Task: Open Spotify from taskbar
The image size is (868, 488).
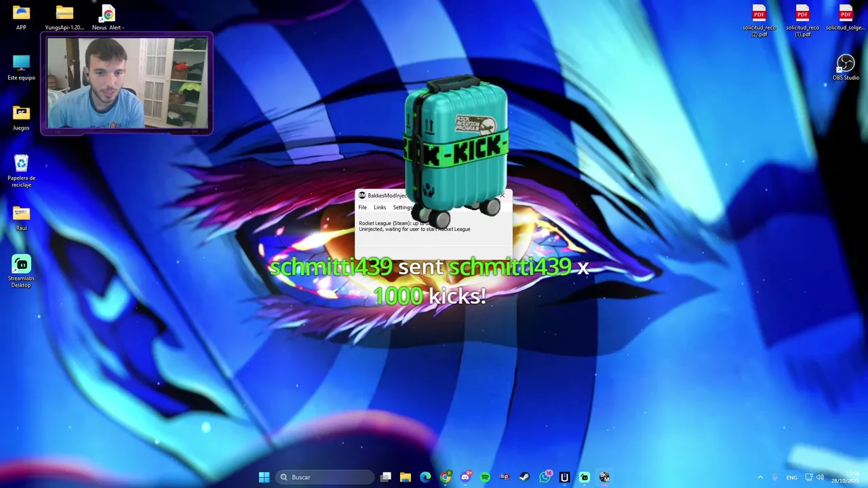Action: (x=485, y=477)
